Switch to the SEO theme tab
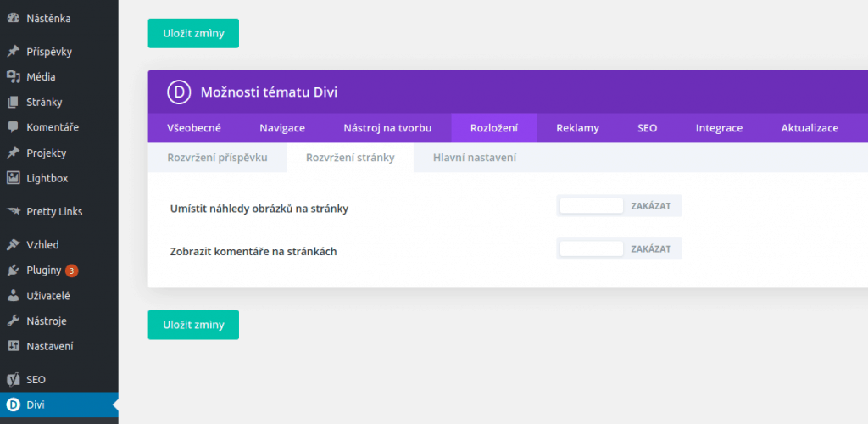Viewport: 868px width, 424px height. (647, 128)
